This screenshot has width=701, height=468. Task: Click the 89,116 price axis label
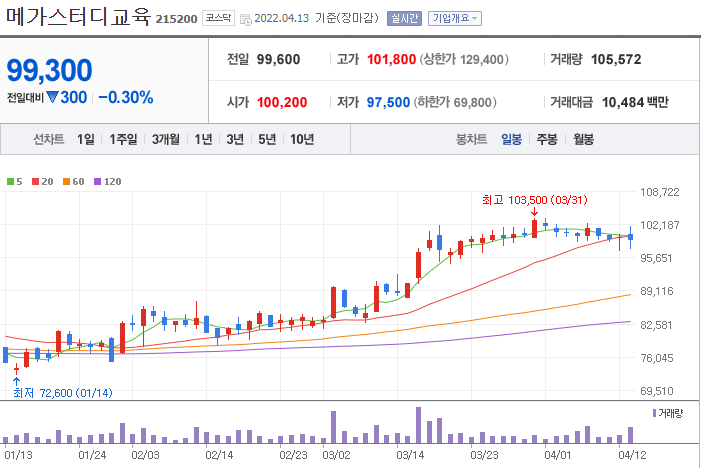[x=656, y=291]
